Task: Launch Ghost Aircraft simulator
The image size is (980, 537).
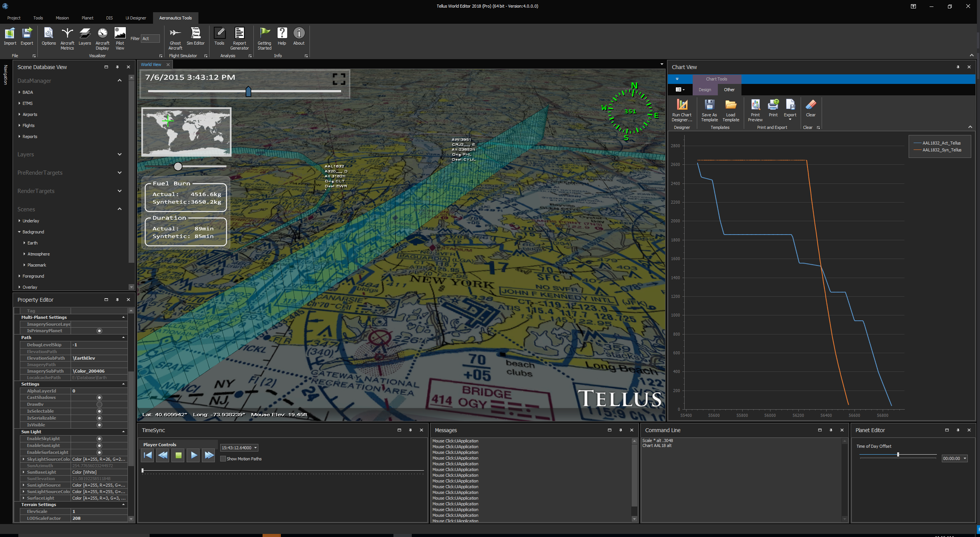Action: [175, 39]
